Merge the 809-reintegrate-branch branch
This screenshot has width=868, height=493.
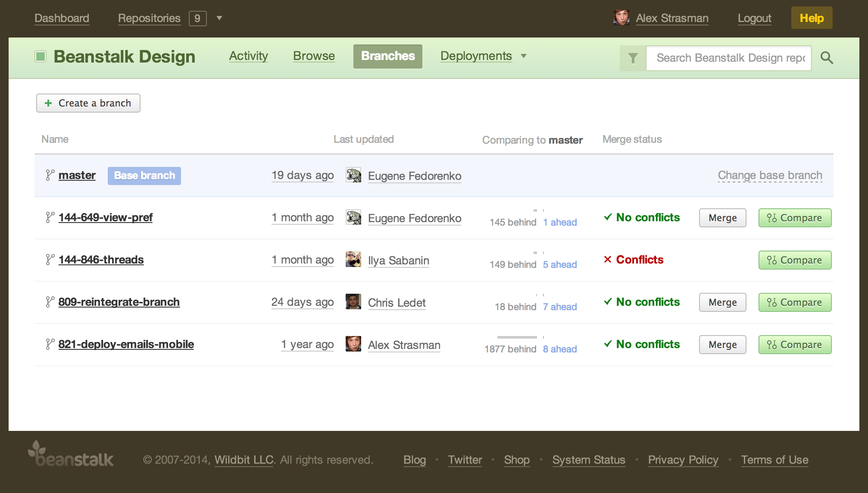(x=723, y=302)
